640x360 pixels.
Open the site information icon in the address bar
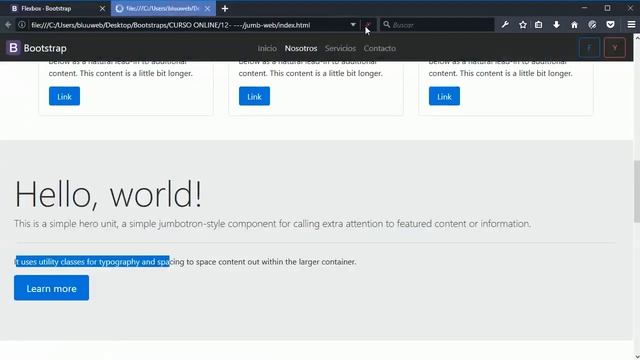click(22, 25)
